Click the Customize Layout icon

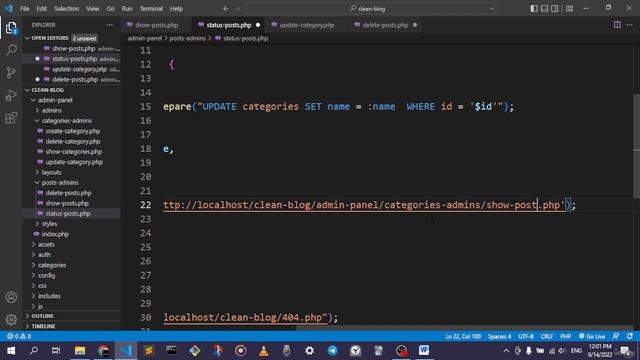coord(569,9)
